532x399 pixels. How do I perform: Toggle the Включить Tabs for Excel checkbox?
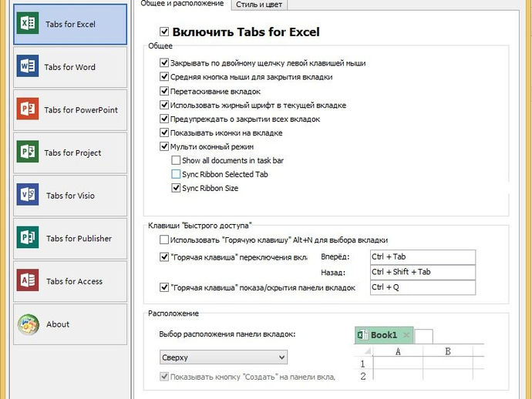tap(164, 32)
